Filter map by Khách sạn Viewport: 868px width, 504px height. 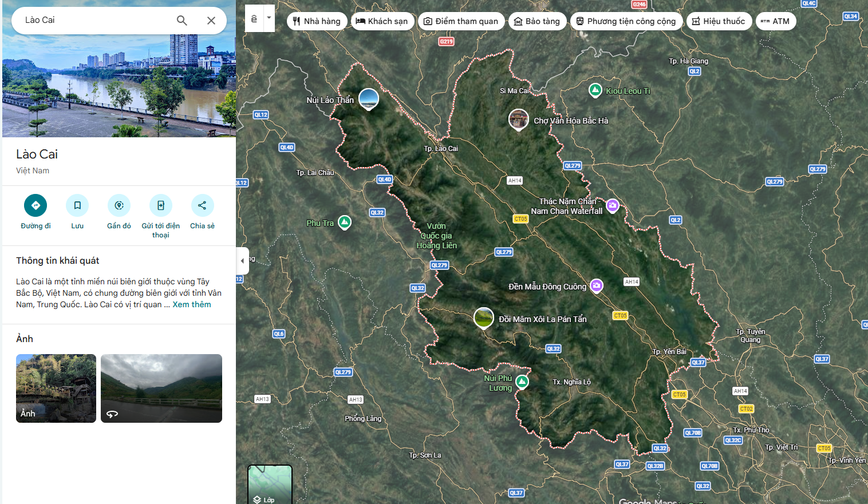(382, 21)
